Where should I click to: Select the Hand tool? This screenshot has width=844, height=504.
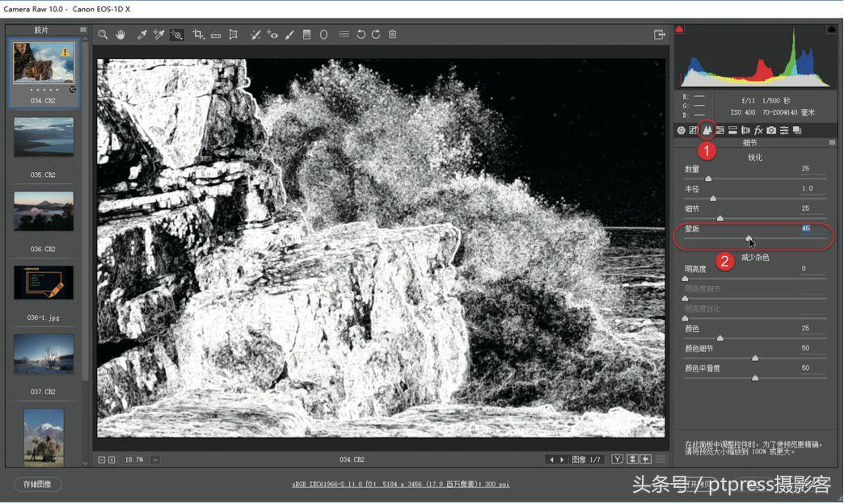(120, 35)
